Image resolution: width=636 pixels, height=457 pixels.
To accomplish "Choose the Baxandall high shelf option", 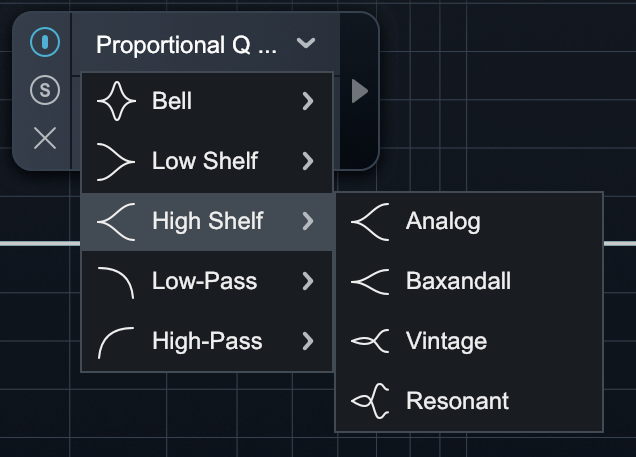I will click(x=458, y=281).
